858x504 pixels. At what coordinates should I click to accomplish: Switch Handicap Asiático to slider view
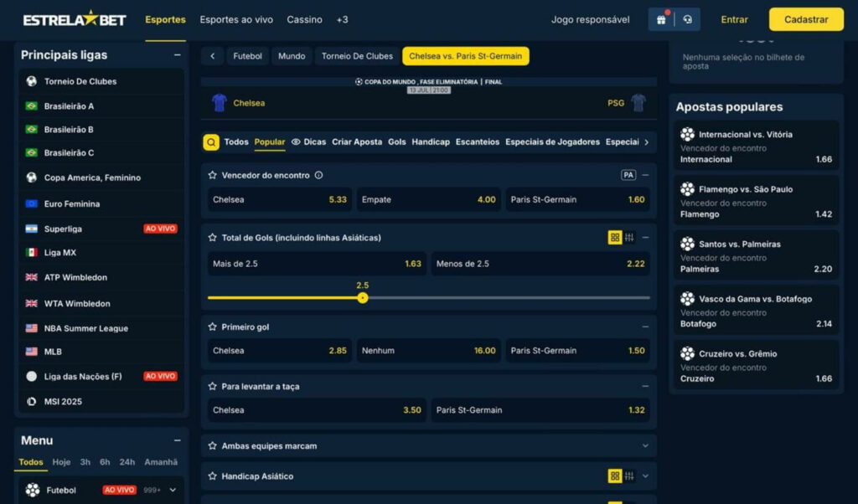point(629,476)
